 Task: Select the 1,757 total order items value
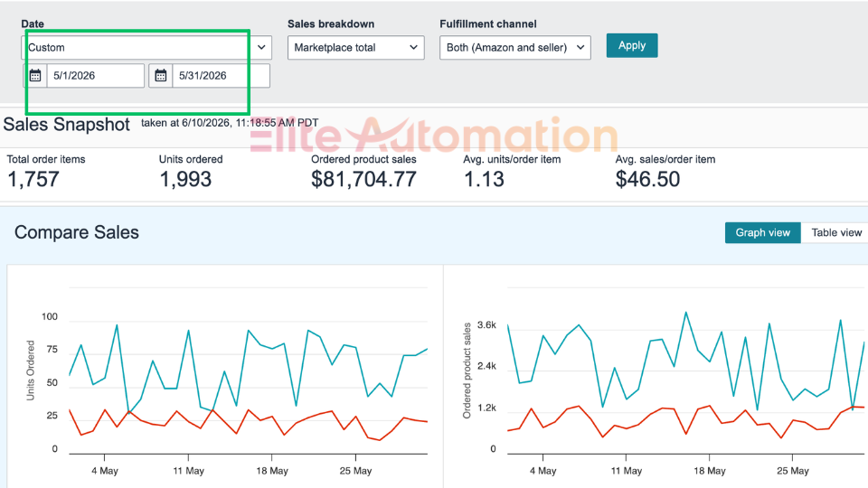click(33, 179)
